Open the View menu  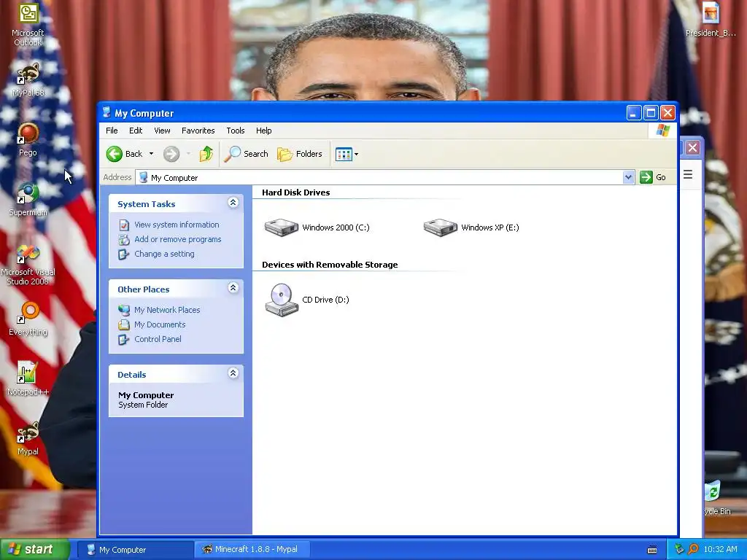click(x=162, y=131)
